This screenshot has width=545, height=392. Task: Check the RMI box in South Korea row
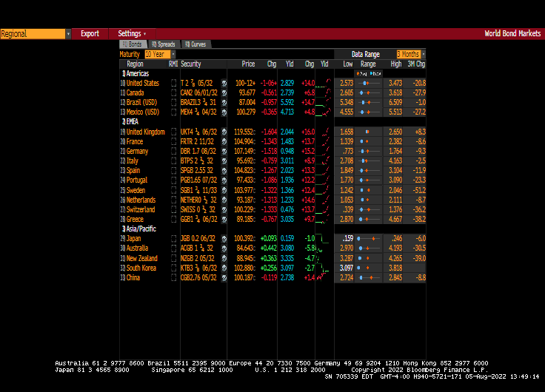pyautogui.click(x=173, y=268)
